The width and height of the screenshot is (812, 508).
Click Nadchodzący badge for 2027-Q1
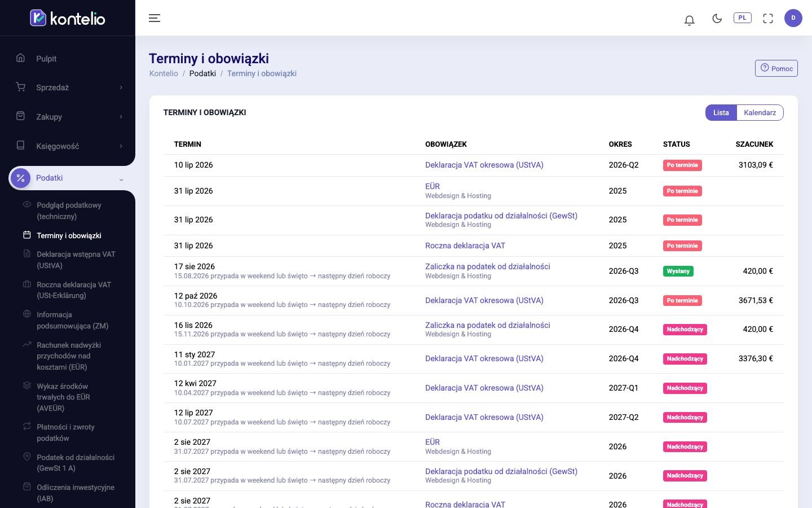685,388
